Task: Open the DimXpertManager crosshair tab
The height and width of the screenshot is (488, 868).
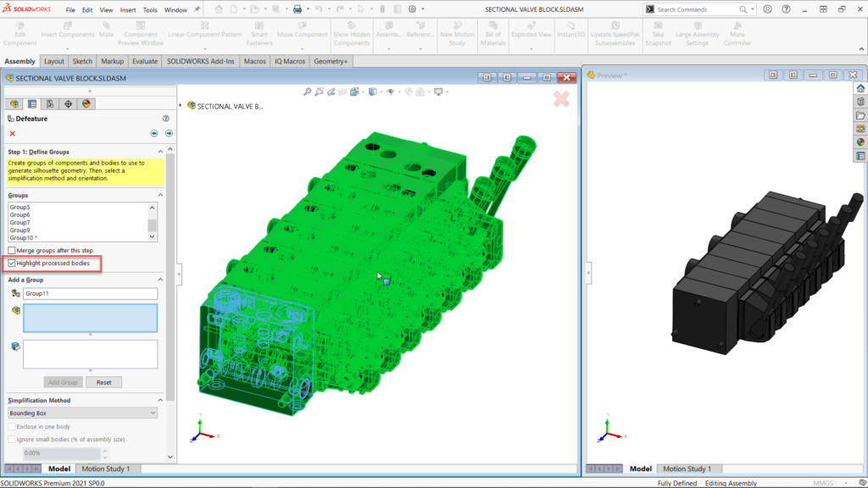Action: [x=68, y=103]
